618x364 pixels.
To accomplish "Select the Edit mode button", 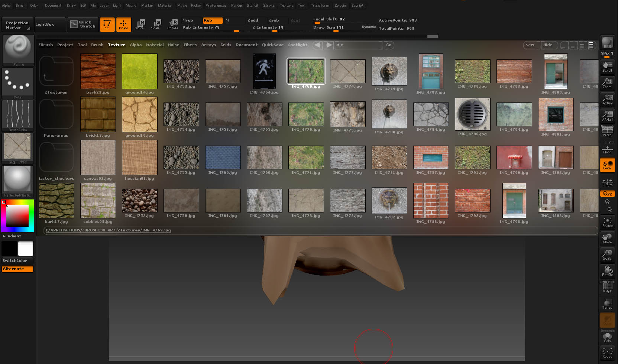I will click(x=107, y=25).
